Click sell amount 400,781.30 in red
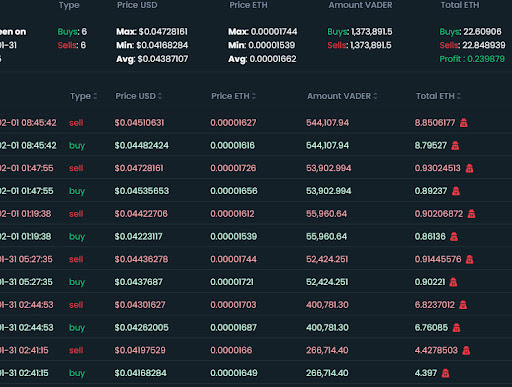 pyautogui.click(x=327, y=305)
